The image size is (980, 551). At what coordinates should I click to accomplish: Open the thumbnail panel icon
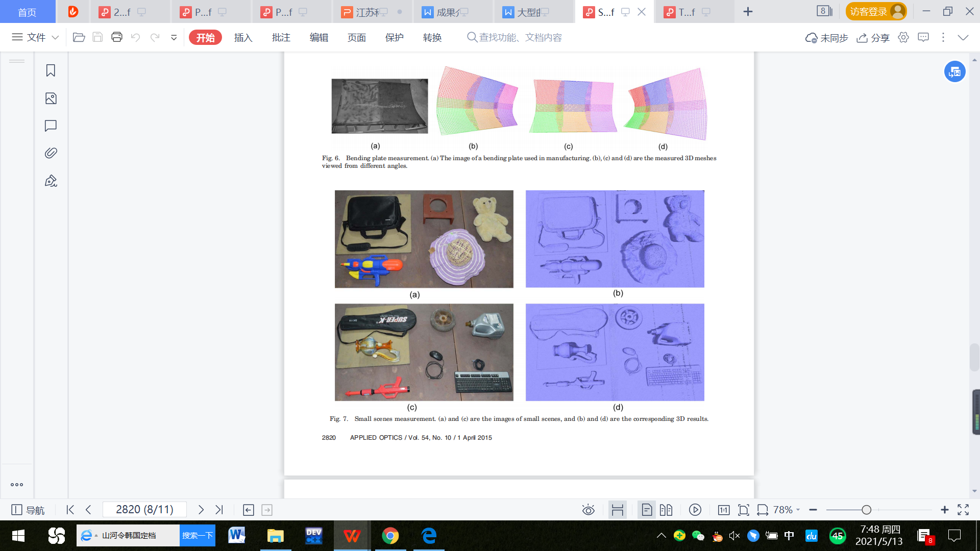pos(51,98)
